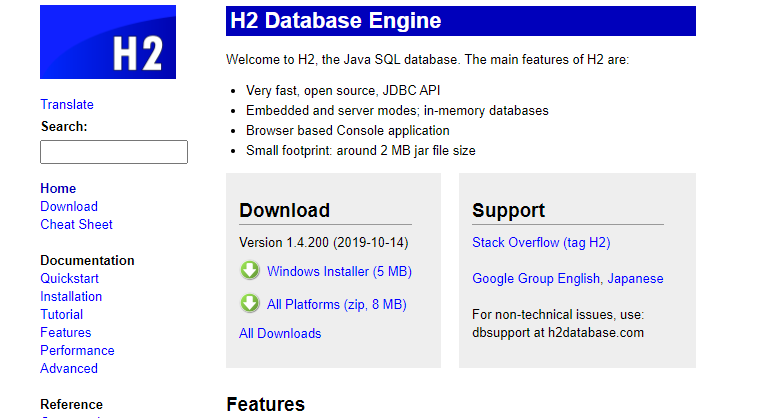
Task: Click the dbsupport at h2database.com text
Action: pyautogui.click(x=558, y=332)
